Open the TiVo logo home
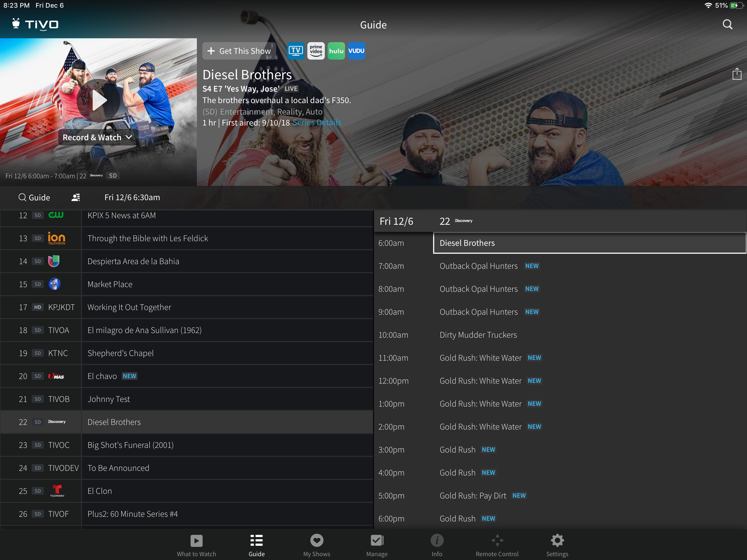The height and width of the screenshot is (560, 747). 36,24
